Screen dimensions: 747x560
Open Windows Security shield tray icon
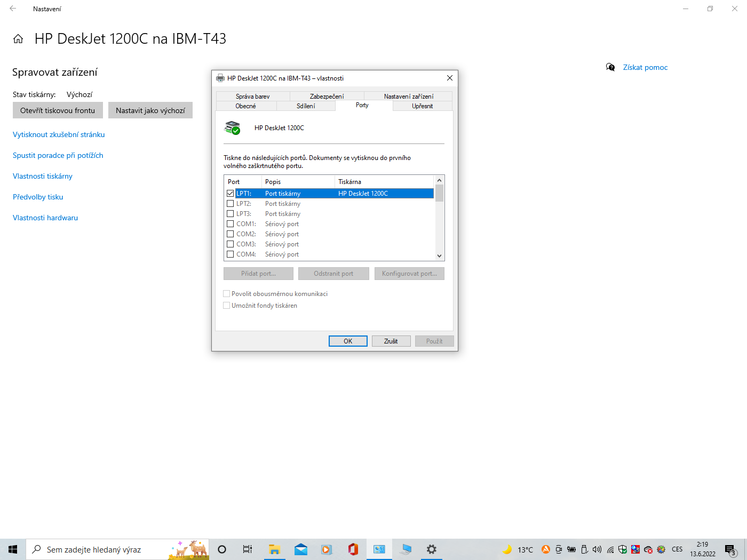click(623, 549)
